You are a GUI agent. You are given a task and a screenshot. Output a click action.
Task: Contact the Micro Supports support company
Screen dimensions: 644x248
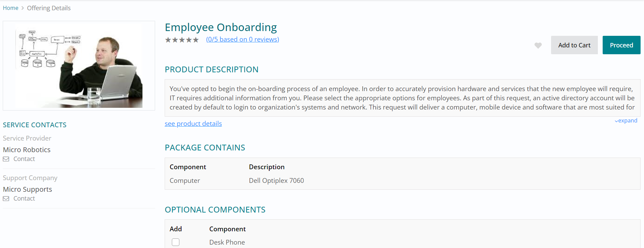tap(24, 199)
